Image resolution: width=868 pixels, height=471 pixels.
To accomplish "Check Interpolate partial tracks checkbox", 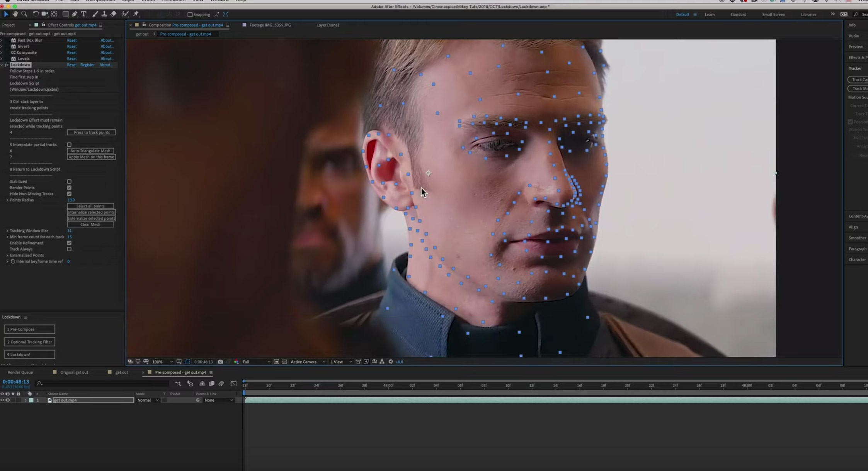I will (x=69, y=145).
